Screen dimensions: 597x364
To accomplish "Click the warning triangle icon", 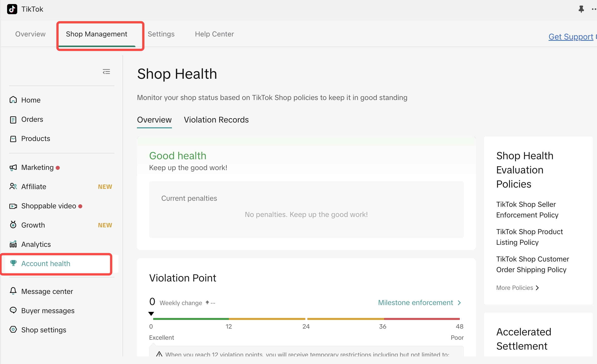I will (159, 354).
